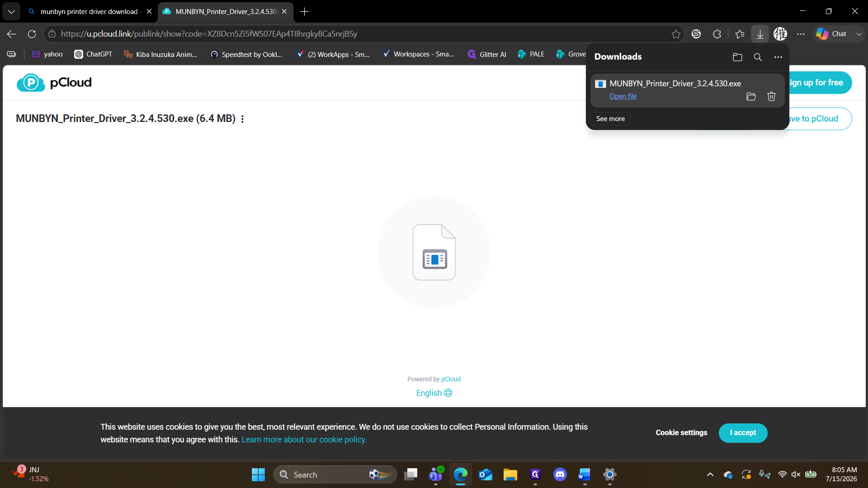Open downloads folder icon in Downloads panel
The image size is (868, 488).
coord(737,57)
